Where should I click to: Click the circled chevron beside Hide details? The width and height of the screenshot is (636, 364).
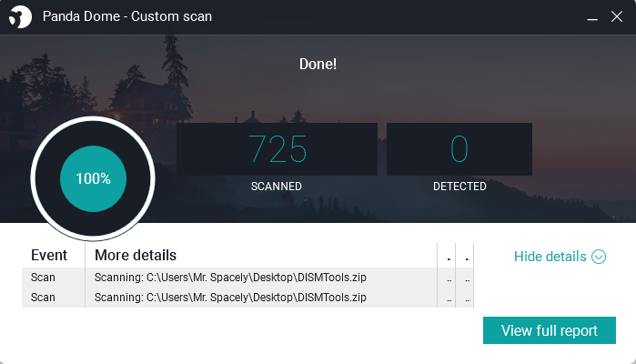click(x=599, y=257)
